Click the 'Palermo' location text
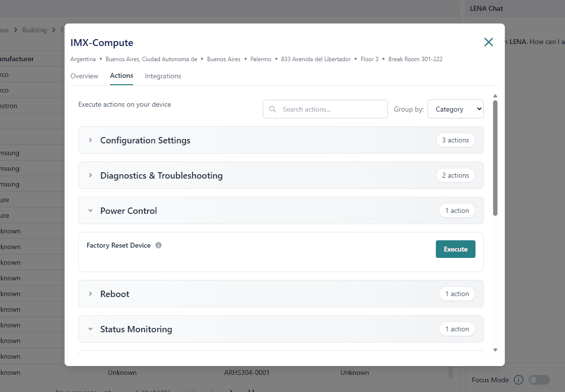 (x=261, y=59)
